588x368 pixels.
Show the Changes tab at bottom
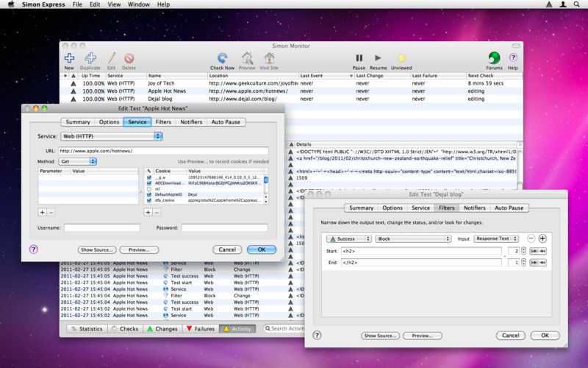tap(162, 328)
